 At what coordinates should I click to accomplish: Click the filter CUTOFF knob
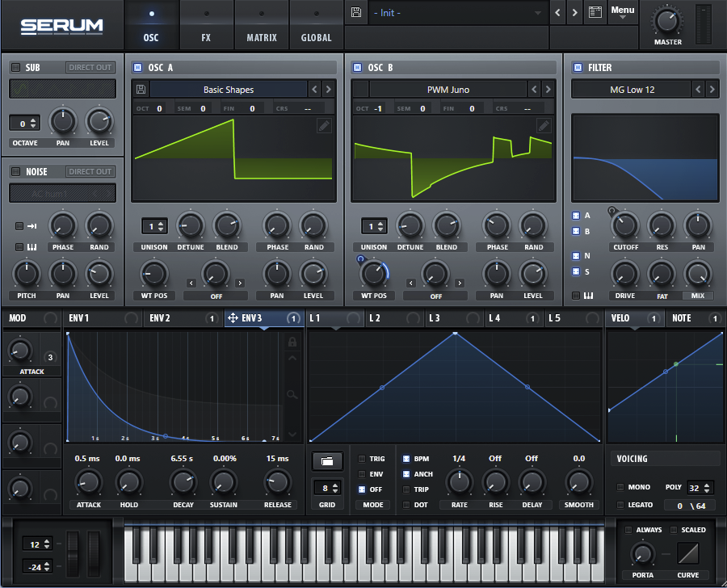click(625, 226)
